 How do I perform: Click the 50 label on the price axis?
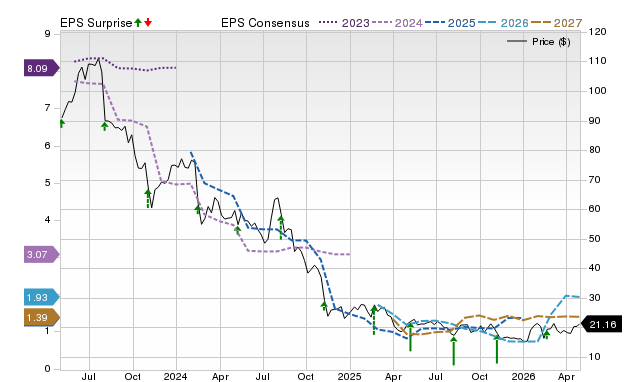[x=594, y=238]
